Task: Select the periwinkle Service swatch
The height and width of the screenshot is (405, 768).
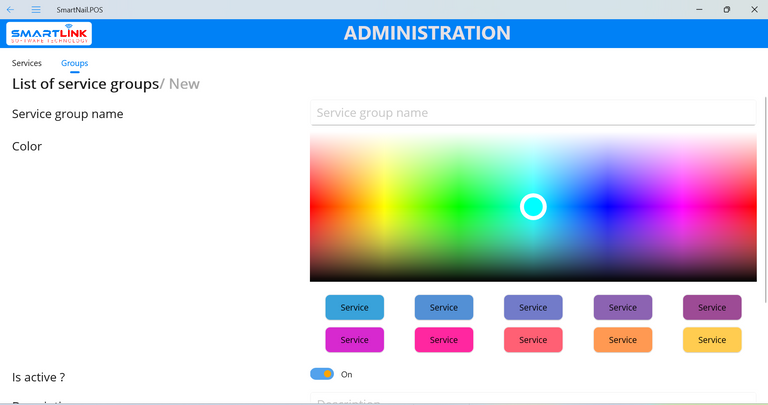Action: click(x=533, y=307)
